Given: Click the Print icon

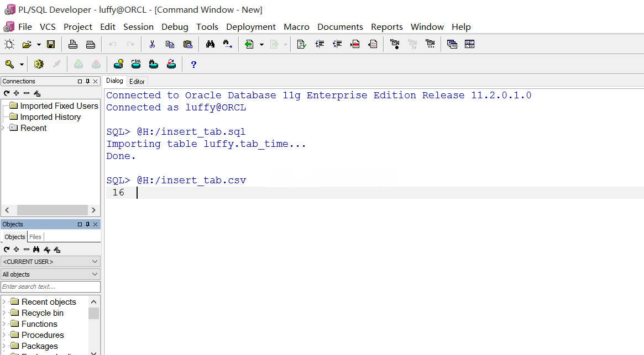Looking at the screenshot, I should [73, 44].
